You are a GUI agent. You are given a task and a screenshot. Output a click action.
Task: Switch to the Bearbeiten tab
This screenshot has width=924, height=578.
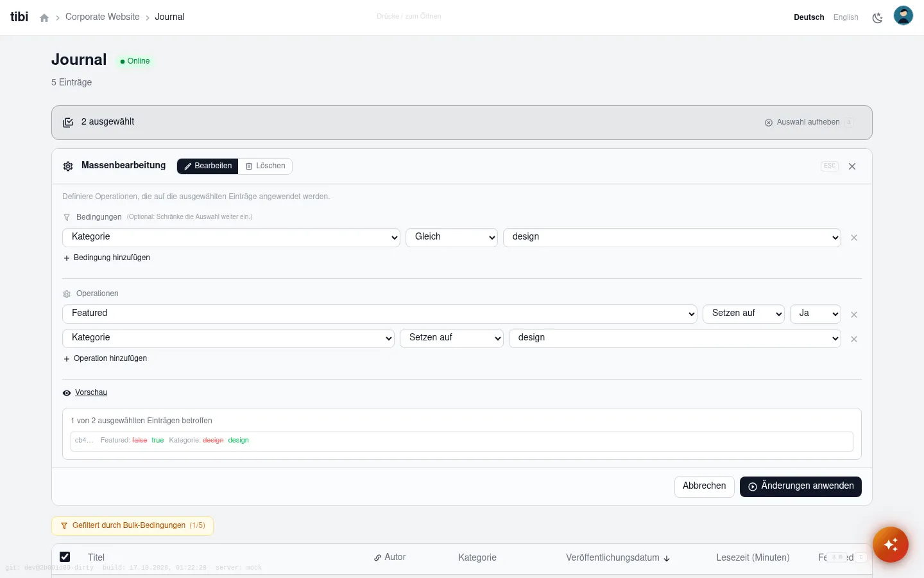click(x=207, y=166)
